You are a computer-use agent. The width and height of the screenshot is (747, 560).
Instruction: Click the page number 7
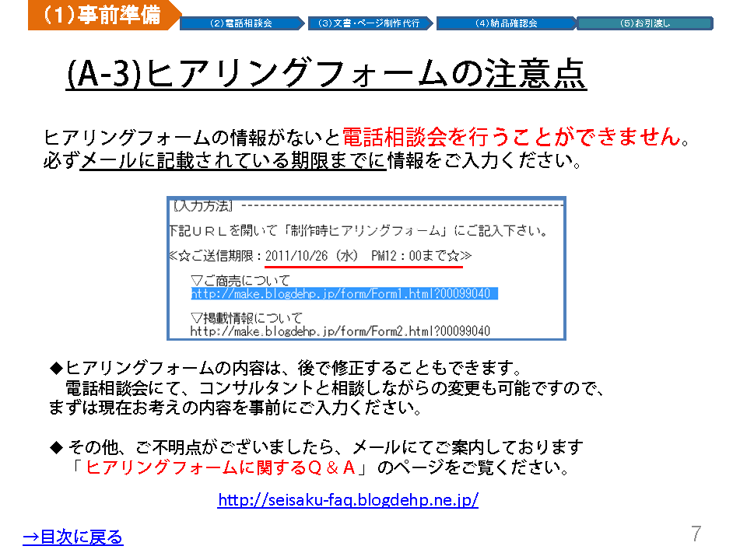click(x=696, y=534)
